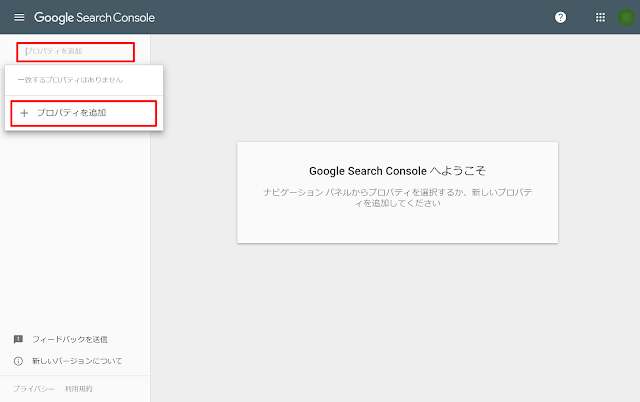This screenshot has width=640, height=402.
Task: Open the 利用規約 footer link
Action: tap(78, 389)
